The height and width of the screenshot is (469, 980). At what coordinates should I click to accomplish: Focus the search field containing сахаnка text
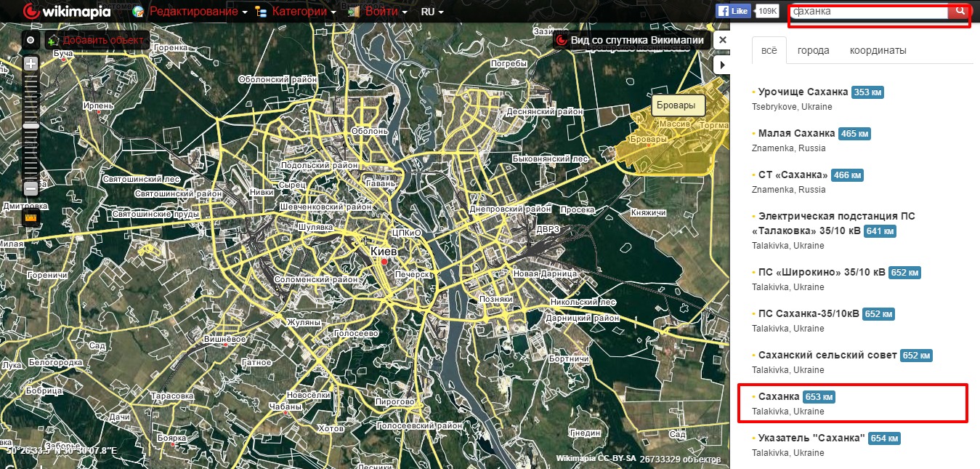870,12
